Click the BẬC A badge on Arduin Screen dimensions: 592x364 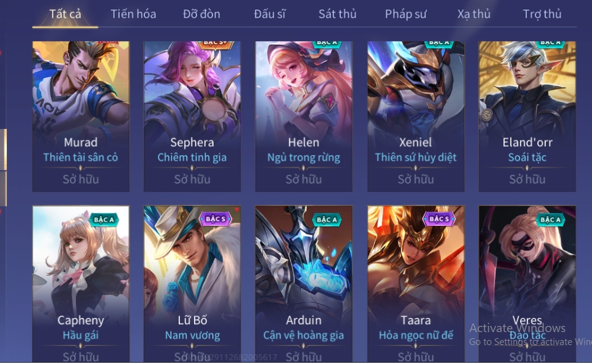coord(327,220)
